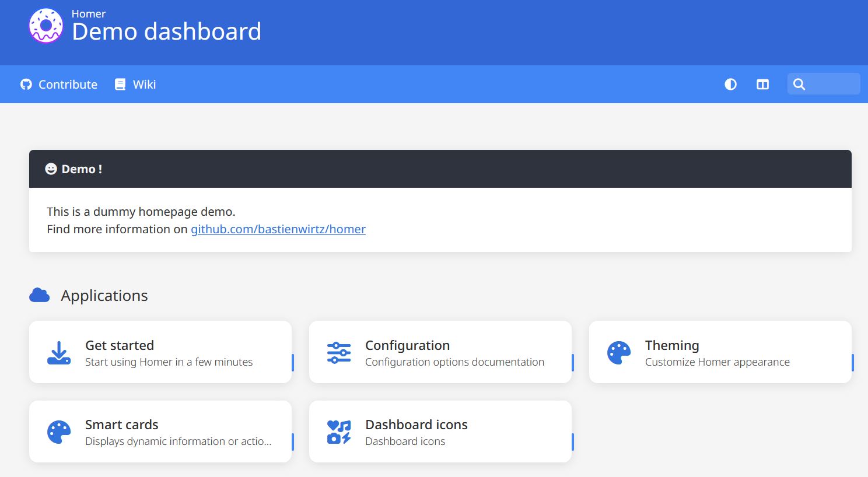Click the Smart cards title text
The image size is (868, 477).
click(122, 425)
